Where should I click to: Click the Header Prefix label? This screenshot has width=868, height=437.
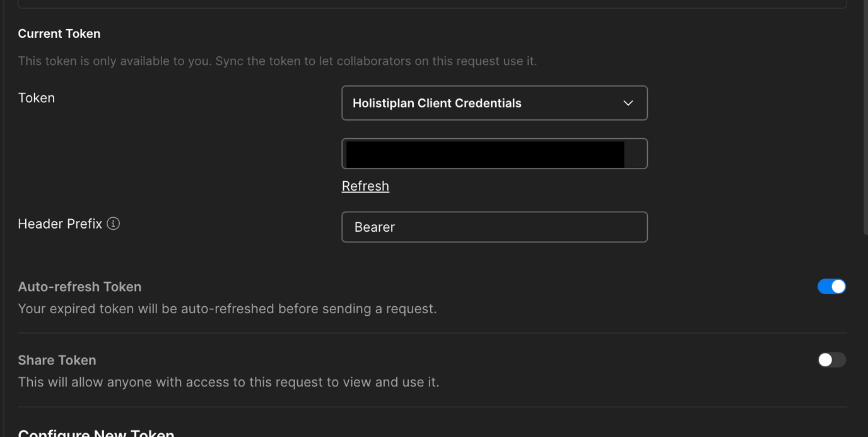point(60,223)
